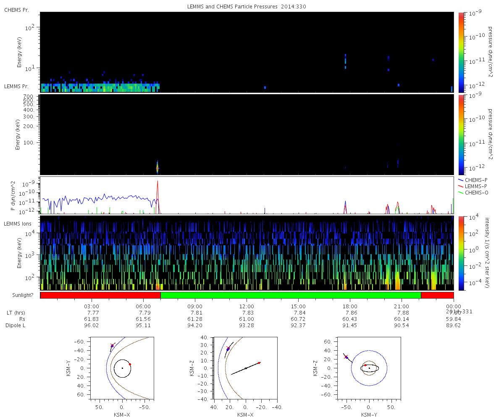The height and width of the screenshot is (420, 504).
Task: Click the green segment of the Sunlight bar
Action: coord(290,295)
